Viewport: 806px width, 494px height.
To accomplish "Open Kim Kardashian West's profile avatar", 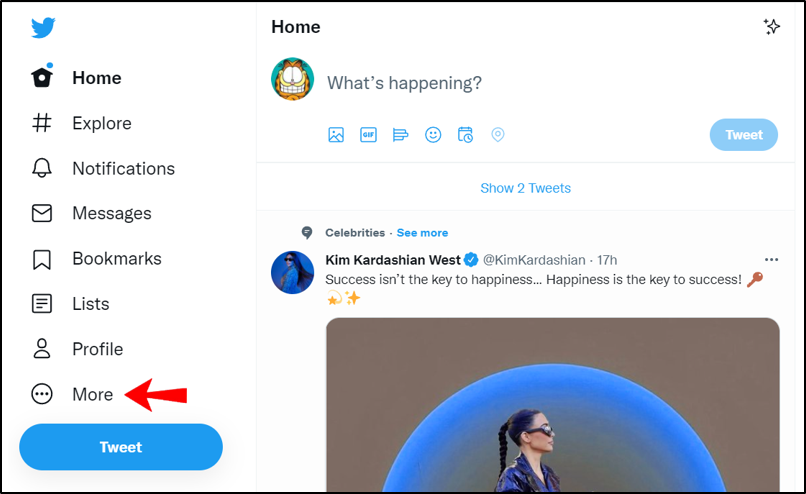I will click(x=293, y=272).
